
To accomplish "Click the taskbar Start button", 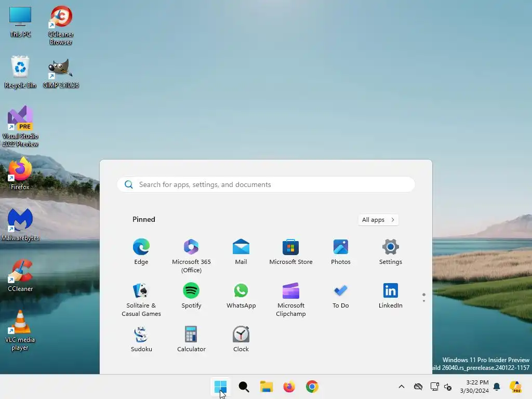I will click(220, 387).
